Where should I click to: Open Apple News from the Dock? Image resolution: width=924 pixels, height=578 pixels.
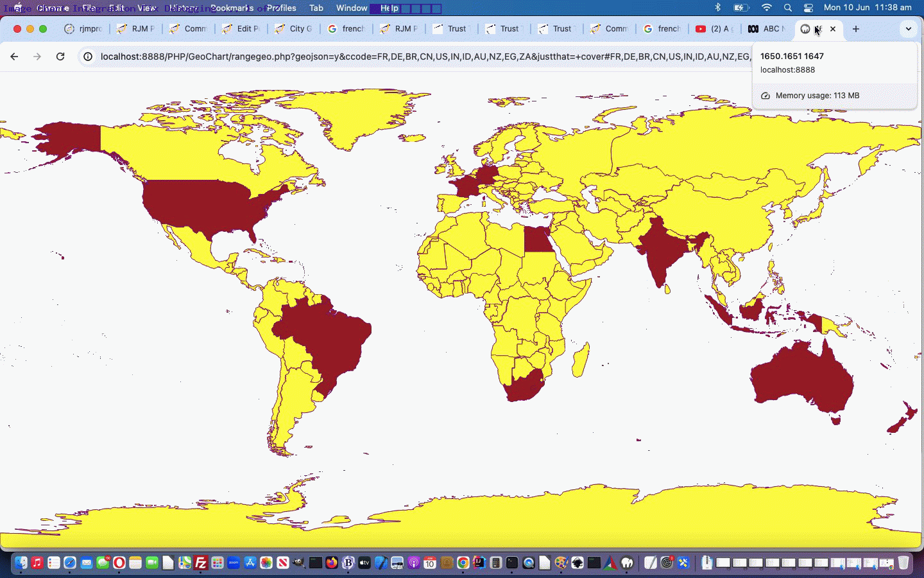click(x=283, y=563)
